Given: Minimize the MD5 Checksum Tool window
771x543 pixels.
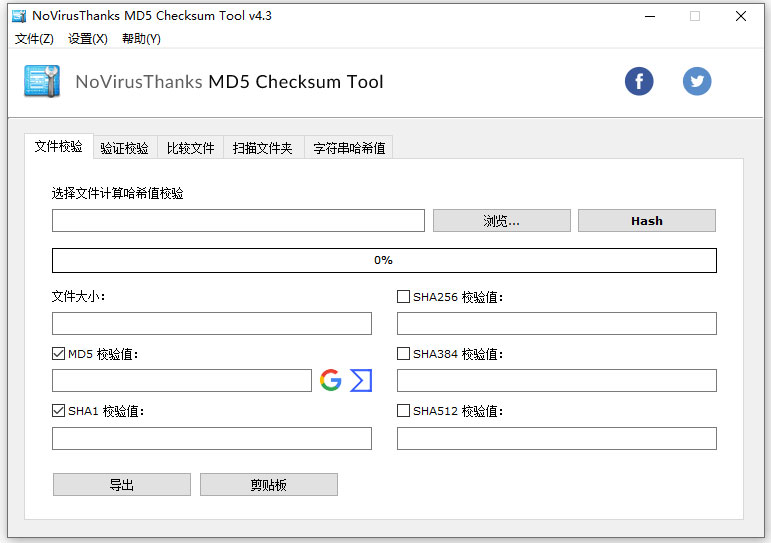Looking at the screenshot, I should 650,16.
